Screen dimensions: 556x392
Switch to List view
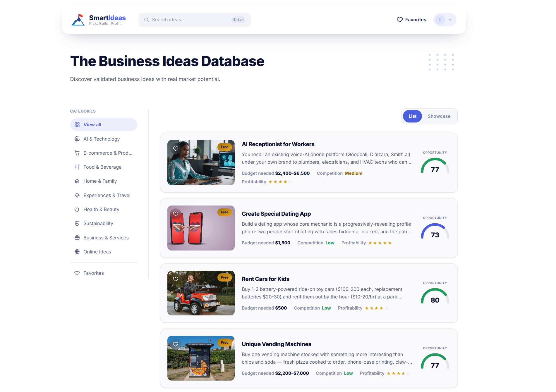point(412,116)
